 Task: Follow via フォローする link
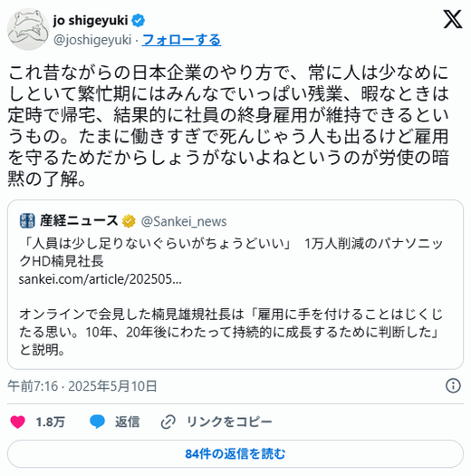(x=181, y=40)
